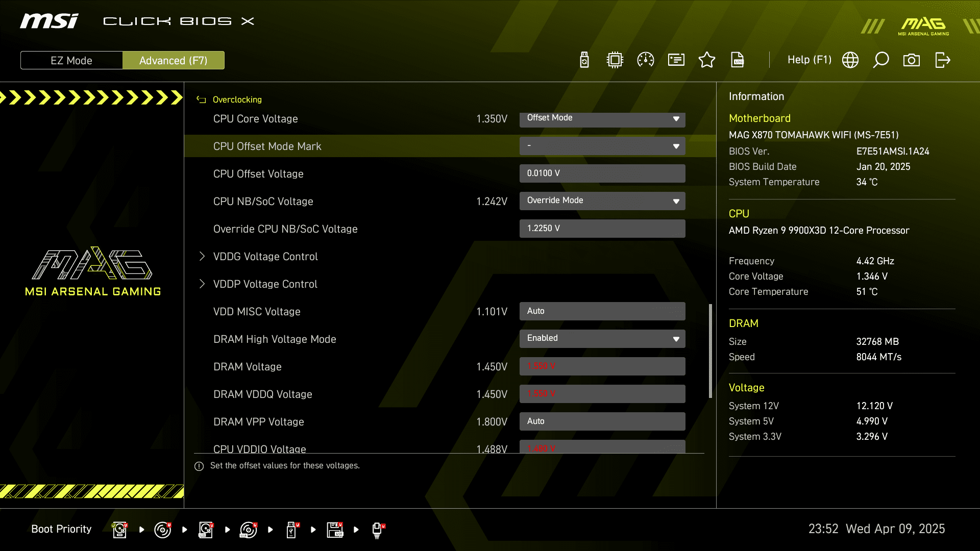Click the exit BIOS icon
Viewport: 980px width, 551px height.
point(942,60)
